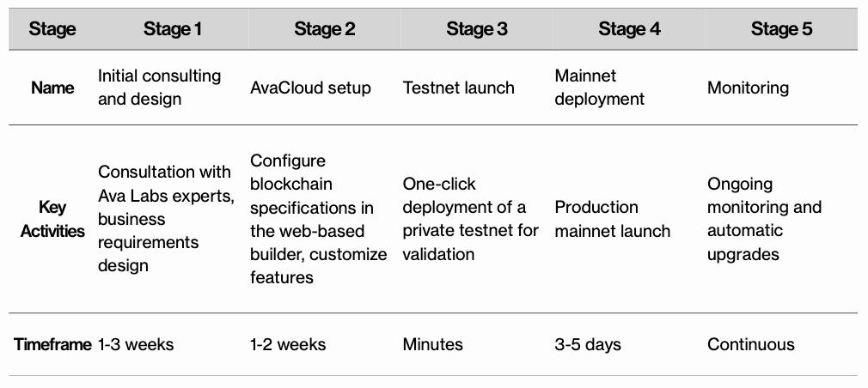
Task: Select the Name row label
Action: [x=52, y=88]
